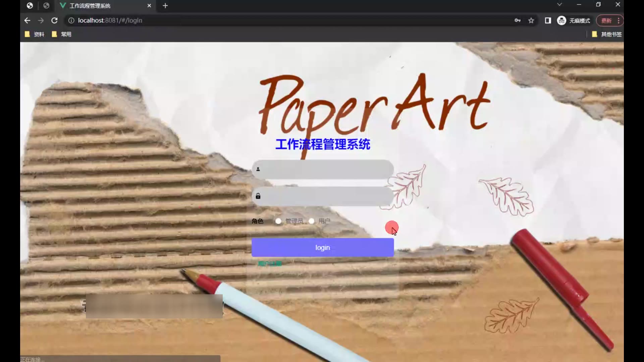Image resolution: width=644 pixels, height=362 pixels.
Task: Open a new browser tab
Action: click(165, 6)
